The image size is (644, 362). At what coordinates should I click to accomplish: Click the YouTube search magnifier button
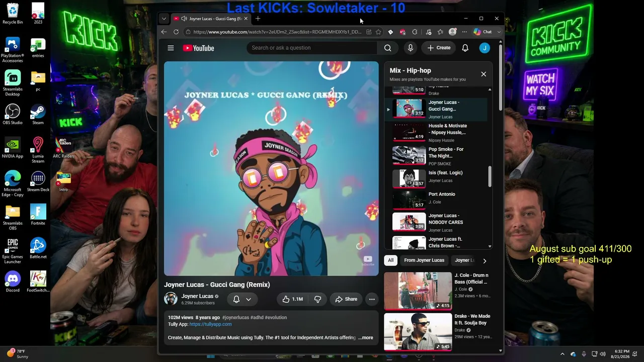click(x=387, y=48)
